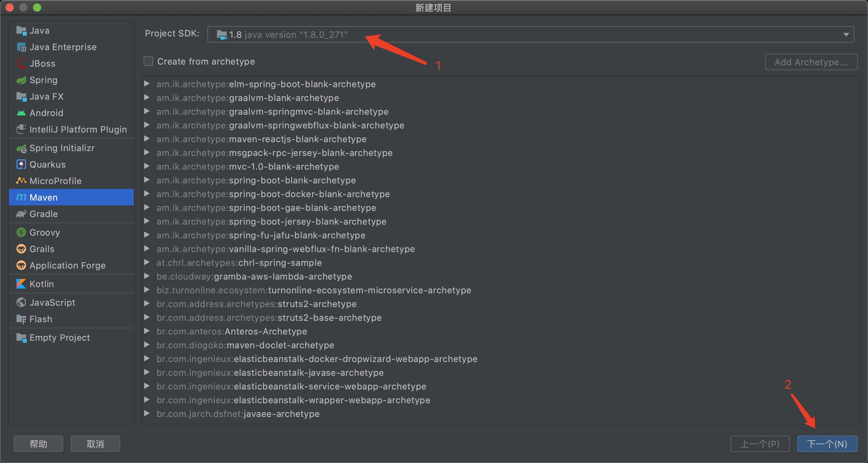Screen dimensions: 868x463
Task: Expand spring-boot-gae-blank-archetype node
Action: (147, 207)
